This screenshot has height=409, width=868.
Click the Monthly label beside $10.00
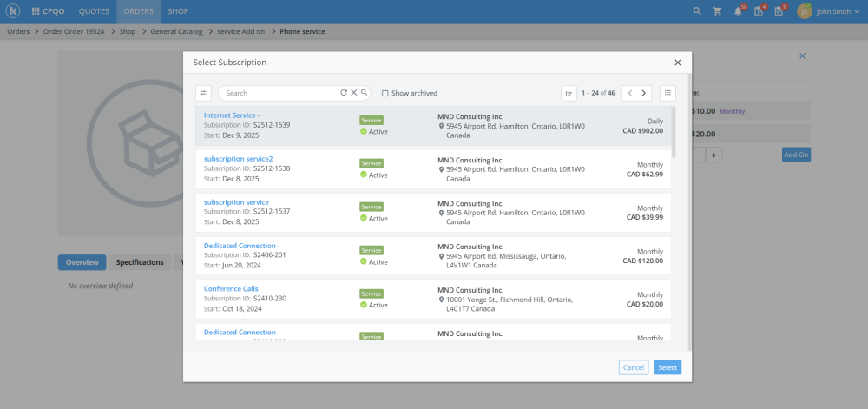(732, 111)
